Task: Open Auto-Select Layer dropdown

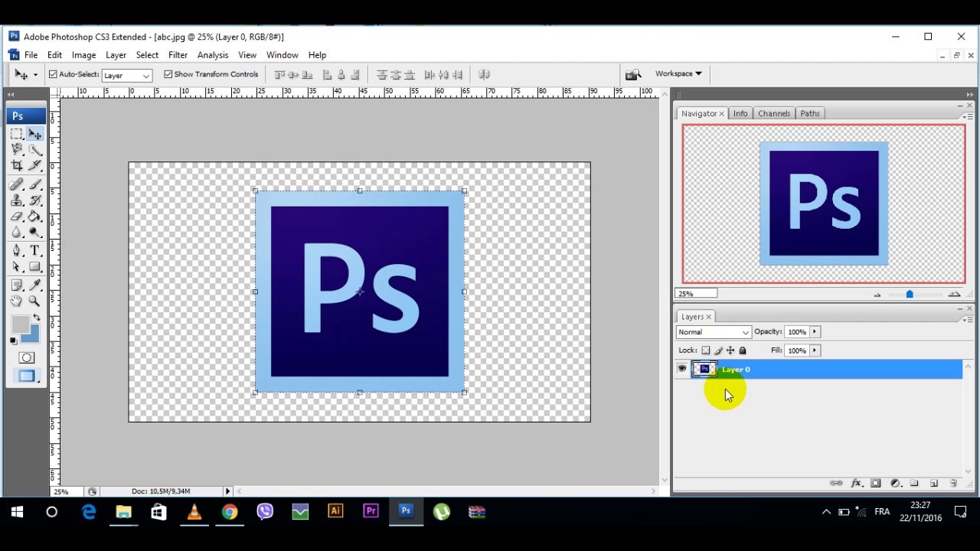Action: 127,75
